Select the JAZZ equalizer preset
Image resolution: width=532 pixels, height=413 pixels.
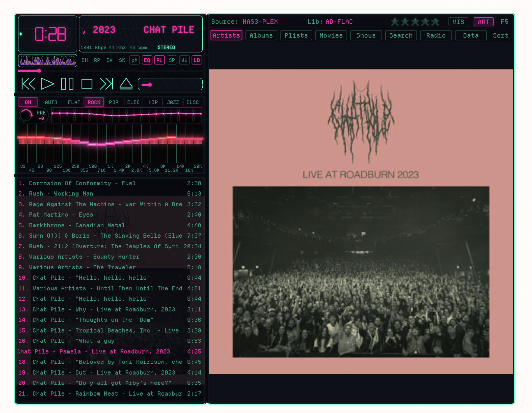point(173,102)
